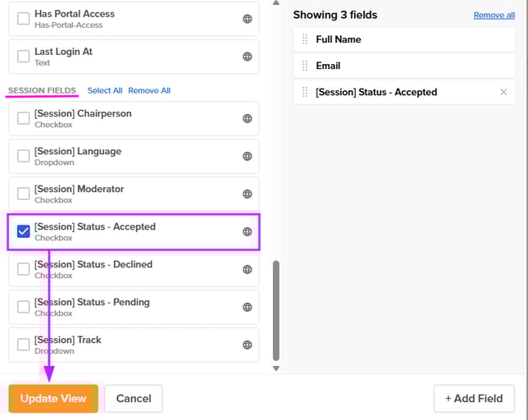Viewport: 528px width, 420px height.
Task: Click drag handle next to Full Name
Action: pos(305,39)
